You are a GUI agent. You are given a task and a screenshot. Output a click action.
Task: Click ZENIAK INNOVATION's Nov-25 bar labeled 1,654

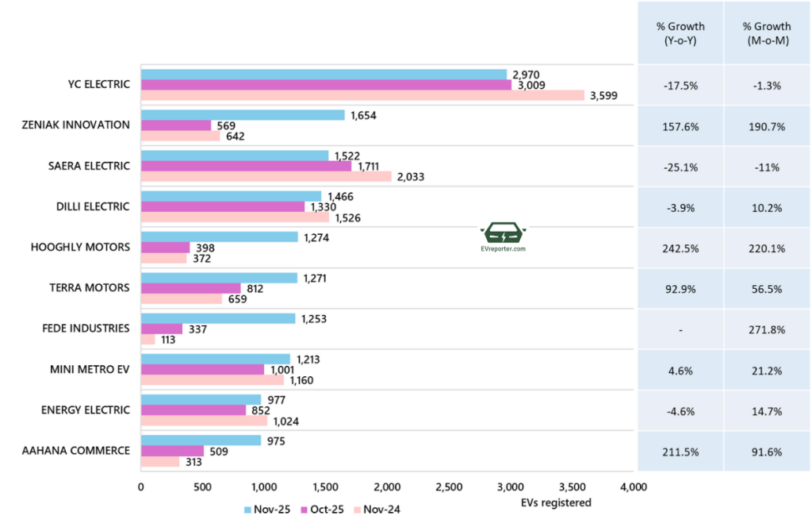242,115
